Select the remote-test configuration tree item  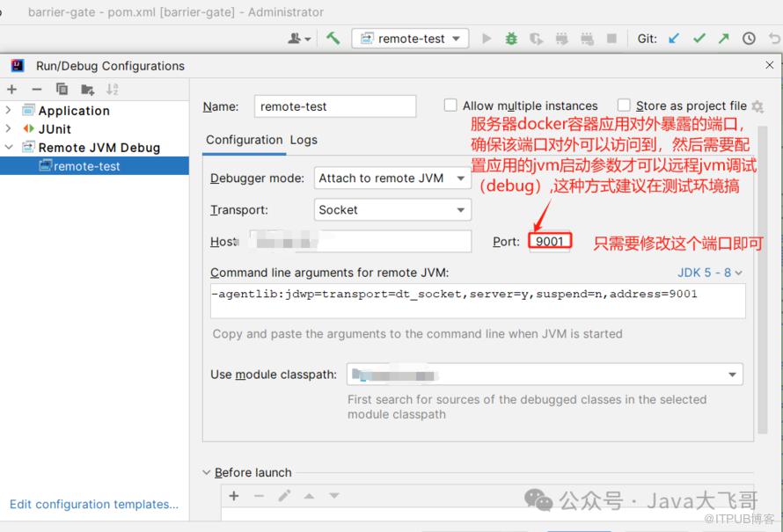click(86, 166)
